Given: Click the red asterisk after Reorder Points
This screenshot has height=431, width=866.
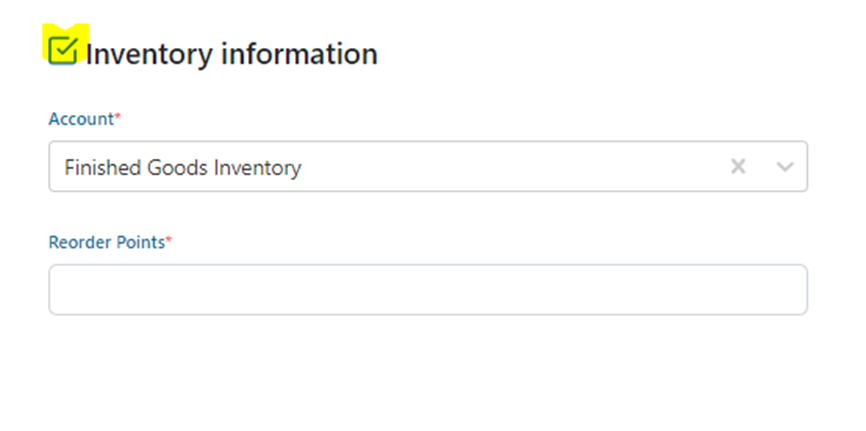Looking at the screenshot, I should pos(169,241).
